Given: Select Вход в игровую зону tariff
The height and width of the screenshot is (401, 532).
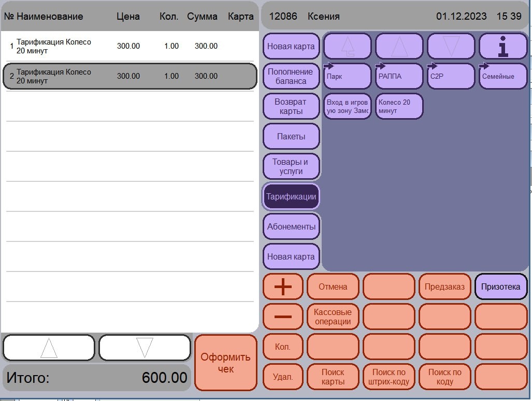Looking at the screenshot, I should point(348,106).
